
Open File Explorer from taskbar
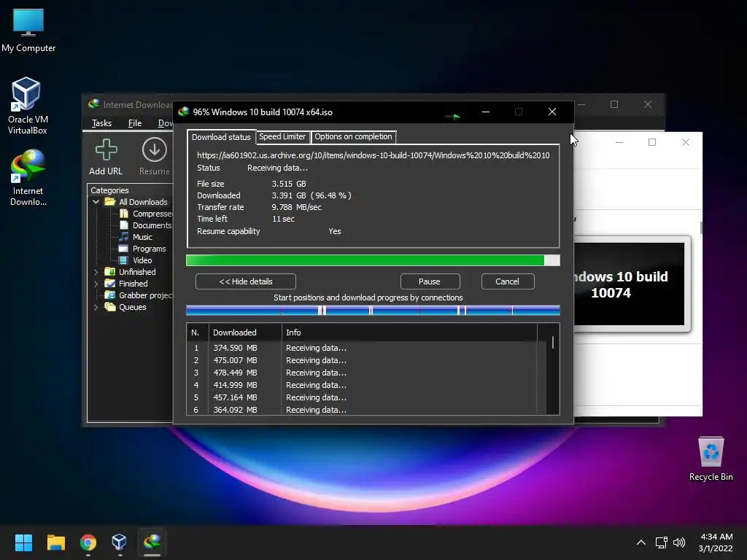(x=55, y=542)
